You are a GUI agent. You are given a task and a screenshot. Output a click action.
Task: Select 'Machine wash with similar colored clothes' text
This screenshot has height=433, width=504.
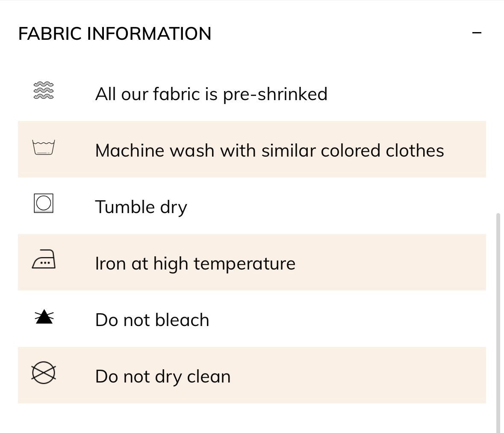click(269, 151)
